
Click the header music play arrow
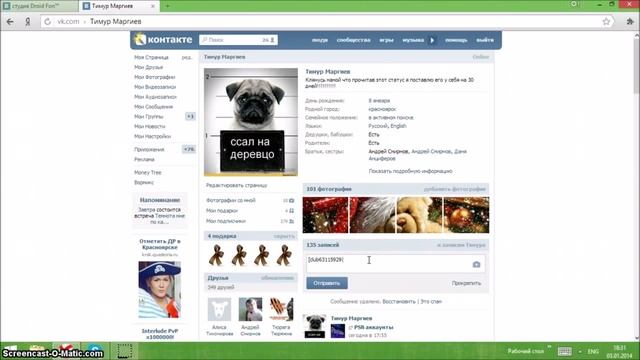click(432, 40)
